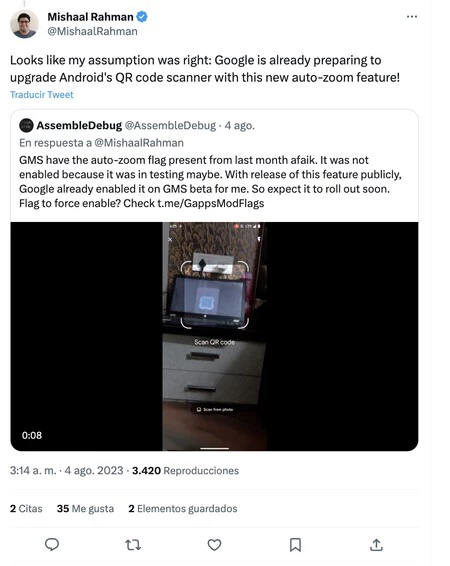
Task: Click the share upload icon
Action: click(x=376, y=545)
